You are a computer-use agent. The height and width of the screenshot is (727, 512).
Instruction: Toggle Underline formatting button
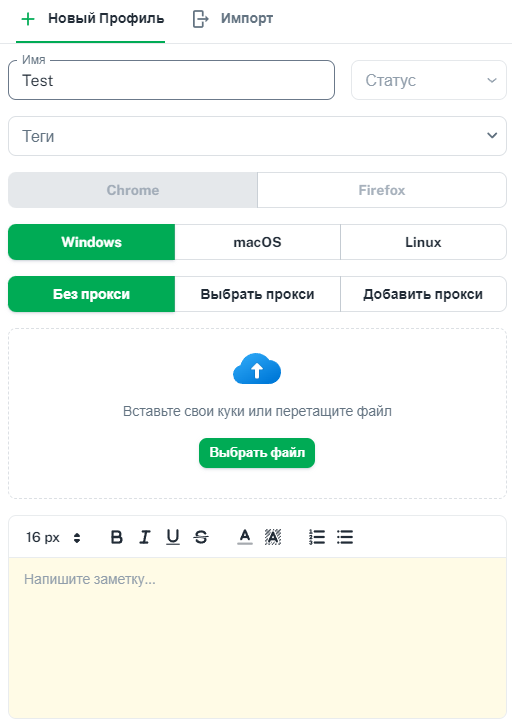173,537
